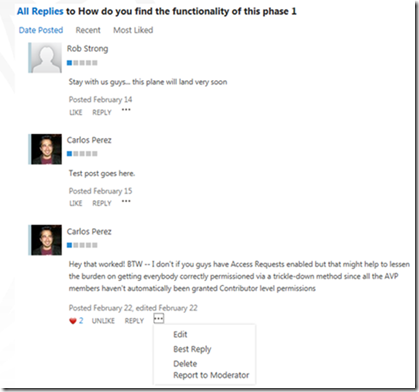
Task: Click Rob Strong's blank avatar picture
Action: pos(46,58)
